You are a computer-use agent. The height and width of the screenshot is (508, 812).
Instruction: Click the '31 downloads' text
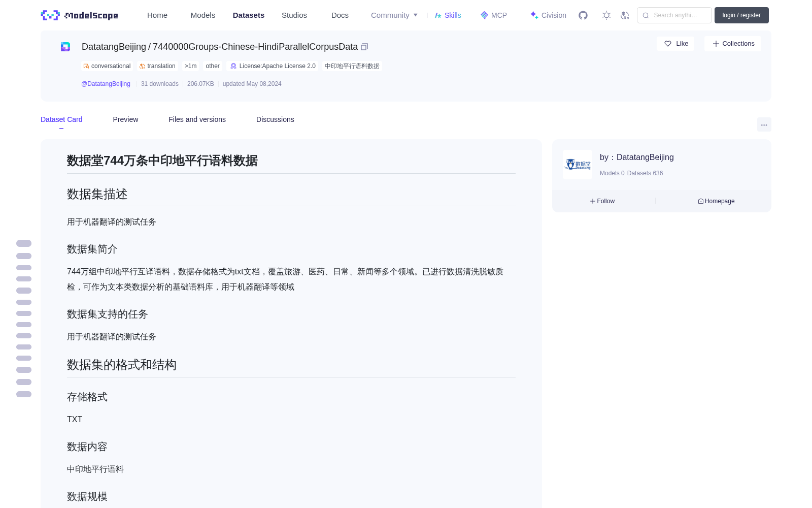[x=160, y=84]
